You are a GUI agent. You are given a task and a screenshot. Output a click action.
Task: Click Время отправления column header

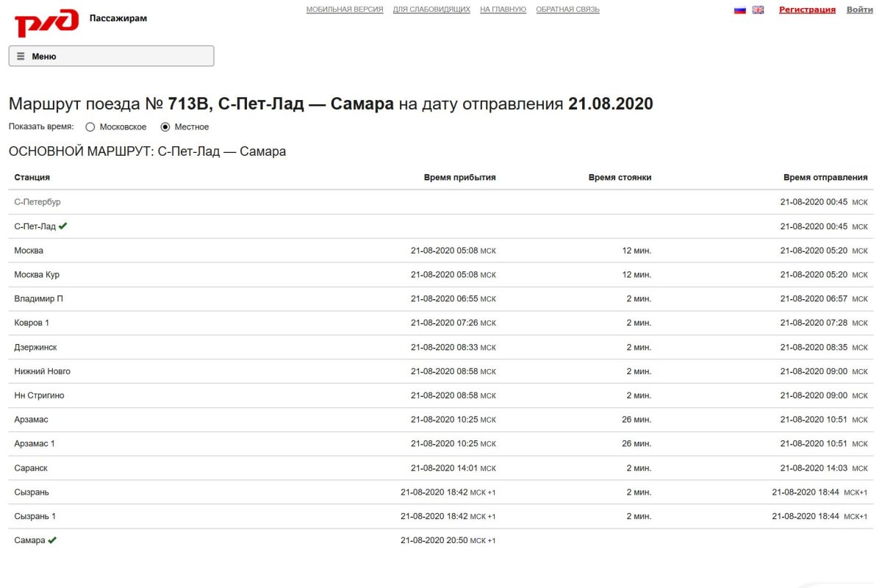(x=825, y=177)
